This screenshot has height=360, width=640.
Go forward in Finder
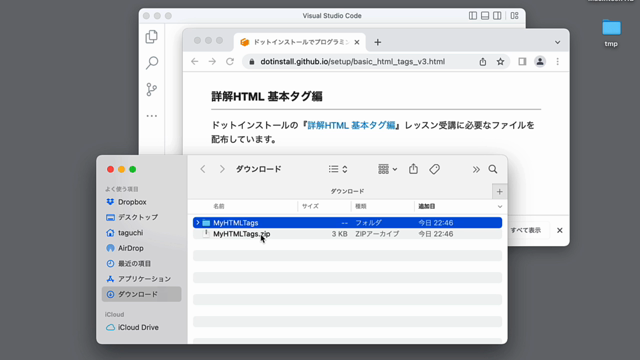222,169
